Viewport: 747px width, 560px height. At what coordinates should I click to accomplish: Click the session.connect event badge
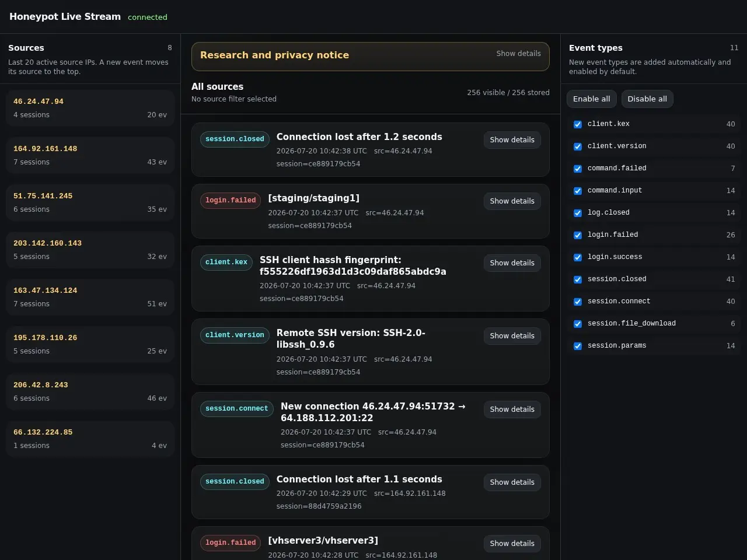point(236,409)
